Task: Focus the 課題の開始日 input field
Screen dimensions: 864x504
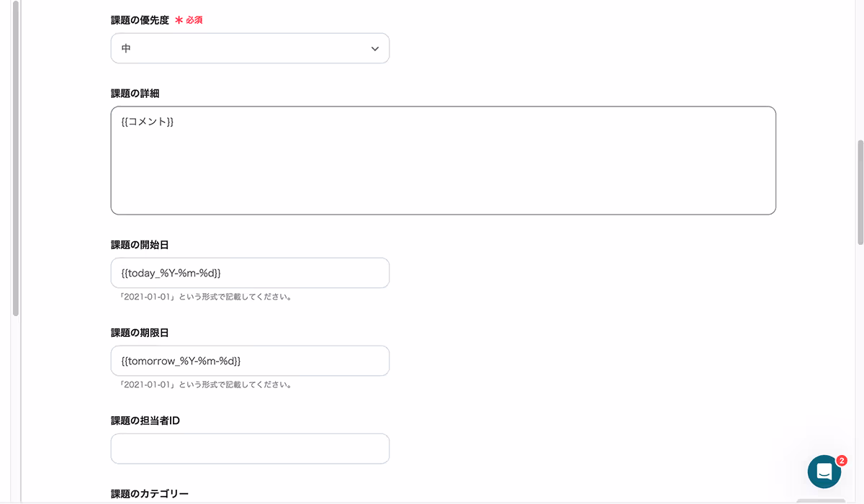Action: click(x=250, y=273)
